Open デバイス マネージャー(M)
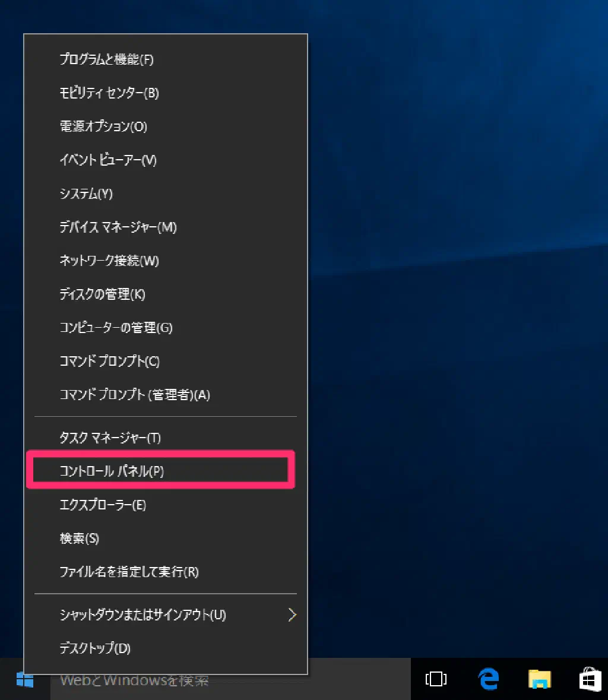 tap(118, 227)
